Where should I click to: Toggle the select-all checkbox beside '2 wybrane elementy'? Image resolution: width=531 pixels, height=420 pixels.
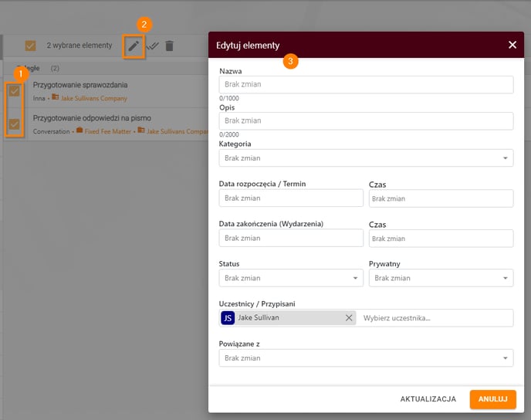tap(30, 46)
